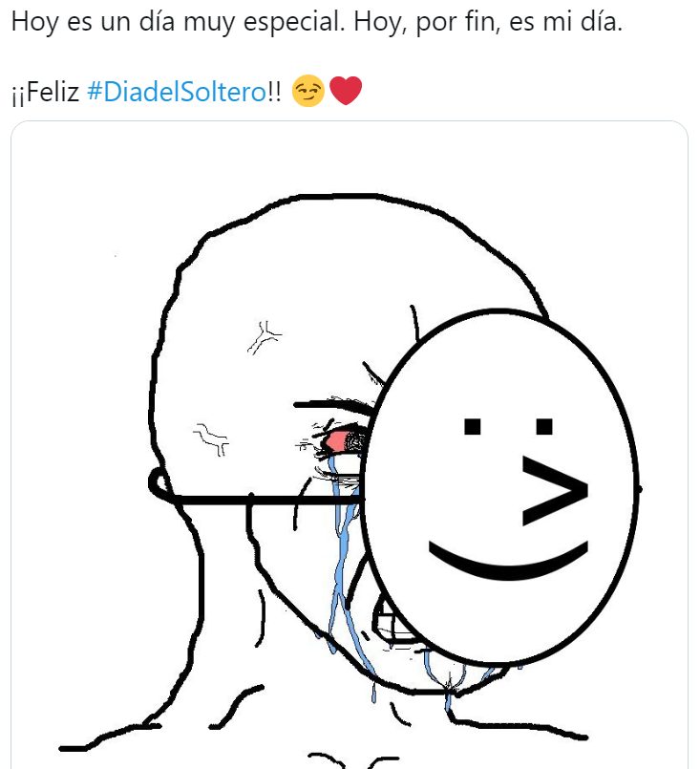Click the red heart emoji
Viewport: 700px width, 769px height.
pyautogui.click(x=346, y=91)
